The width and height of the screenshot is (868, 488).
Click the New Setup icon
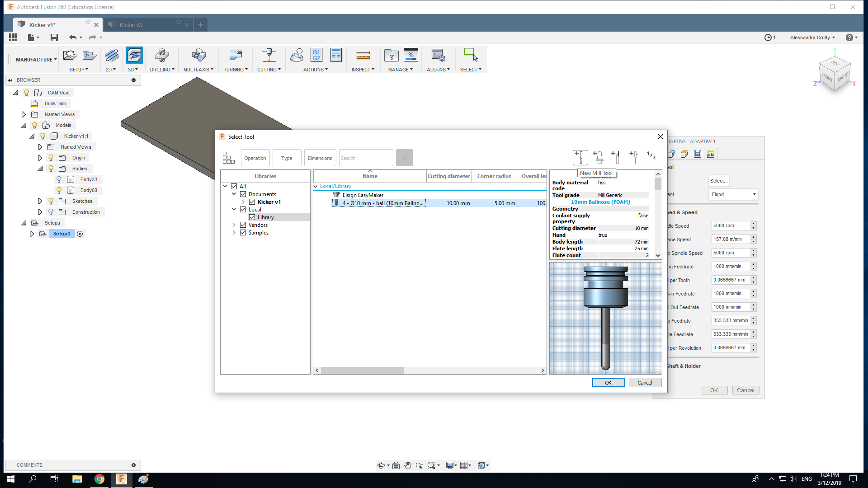click(70, 56)
